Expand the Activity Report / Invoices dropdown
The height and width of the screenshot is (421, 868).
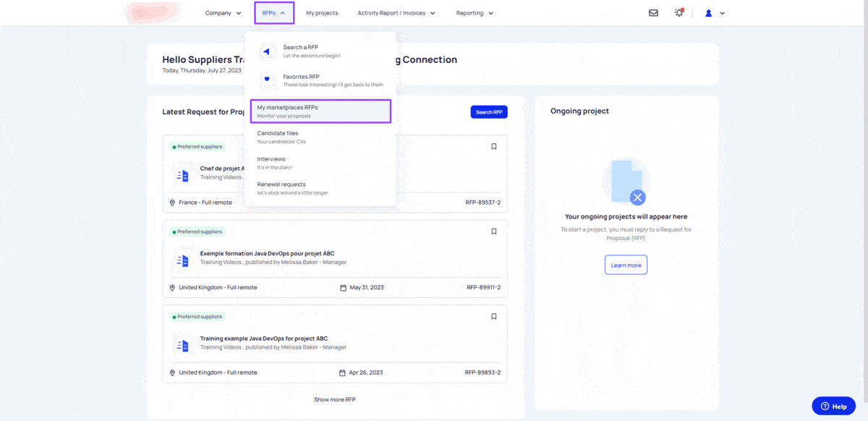(x=396, y=13)
